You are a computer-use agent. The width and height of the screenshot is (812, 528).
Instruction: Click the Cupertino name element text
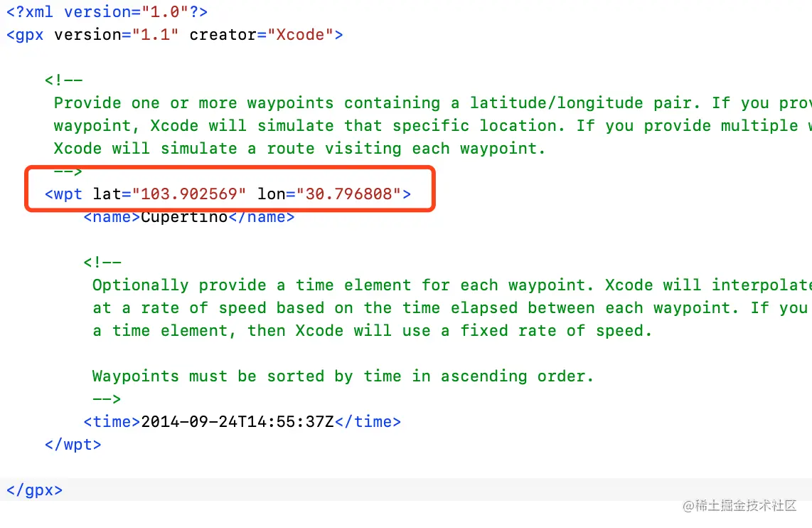184,216
